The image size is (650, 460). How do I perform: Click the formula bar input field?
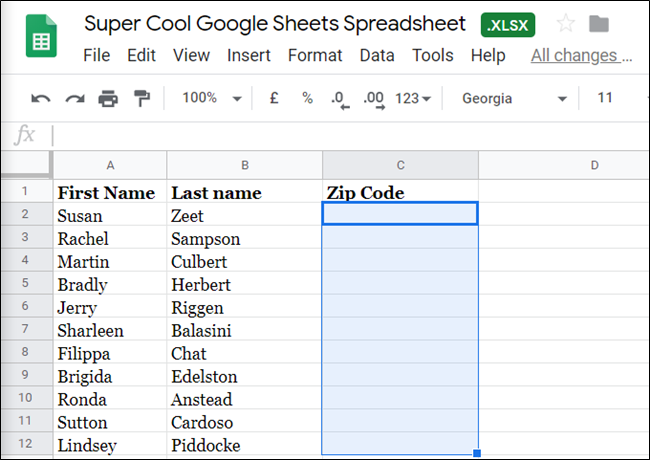click(x=340, y=135)
